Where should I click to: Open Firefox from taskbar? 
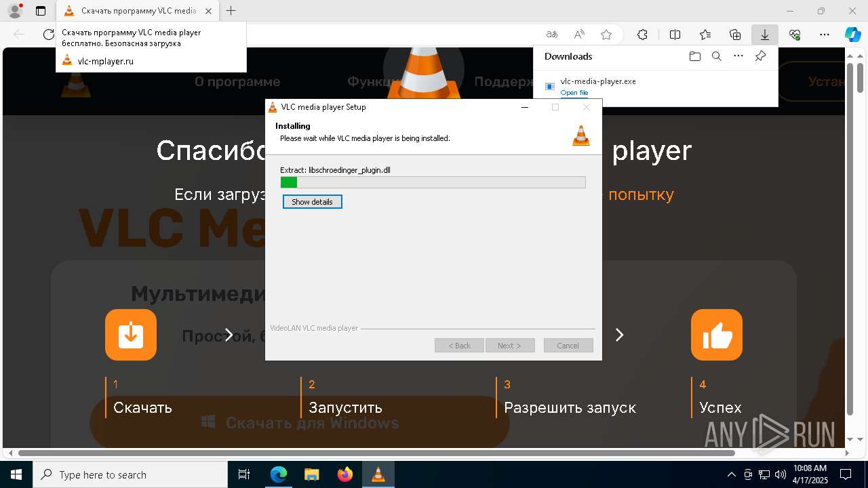(344, 474)
